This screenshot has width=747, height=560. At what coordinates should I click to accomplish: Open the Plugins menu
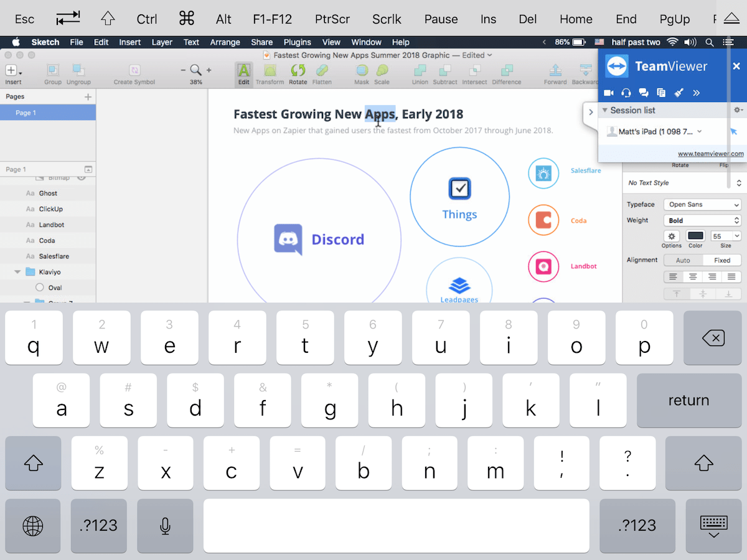pos(298,42)
